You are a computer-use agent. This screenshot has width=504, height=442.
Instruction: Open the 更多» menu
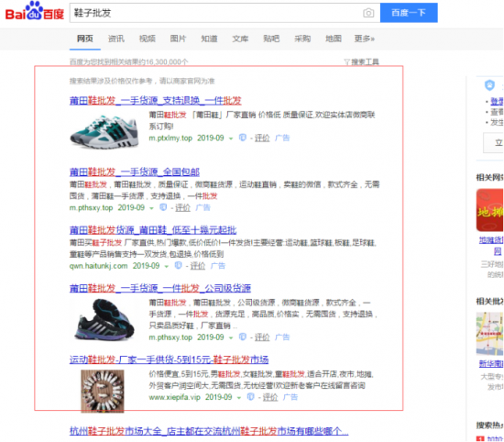coord(365,39)
